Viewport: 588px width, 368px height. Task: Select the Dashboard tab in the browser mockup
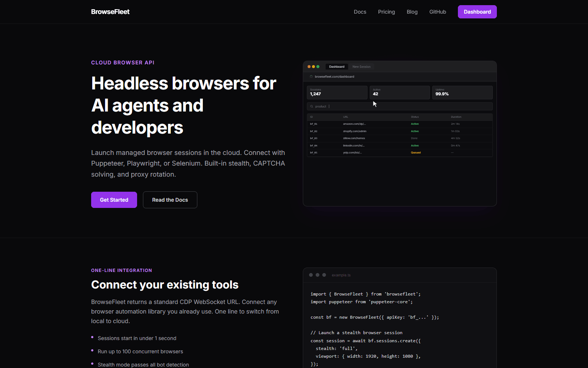click(337, 67)
